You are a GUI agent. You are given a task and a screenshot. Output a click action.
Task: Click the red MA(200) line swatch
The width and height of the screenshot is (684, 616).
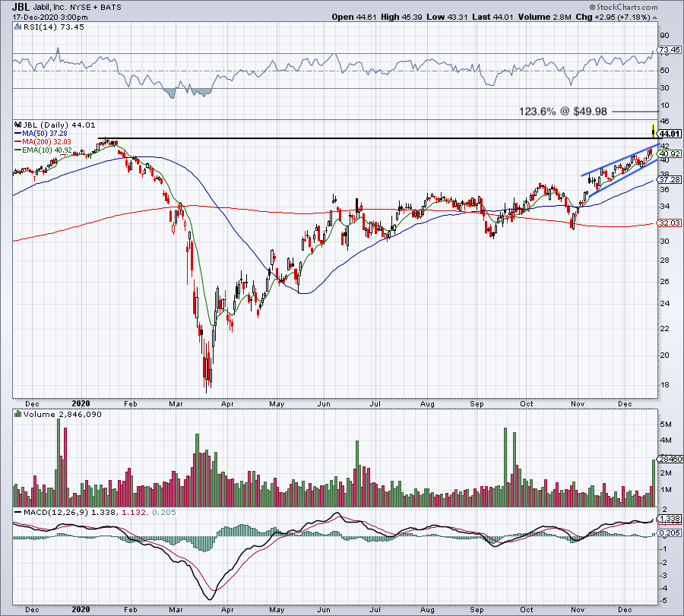click(x=18, y=142)
